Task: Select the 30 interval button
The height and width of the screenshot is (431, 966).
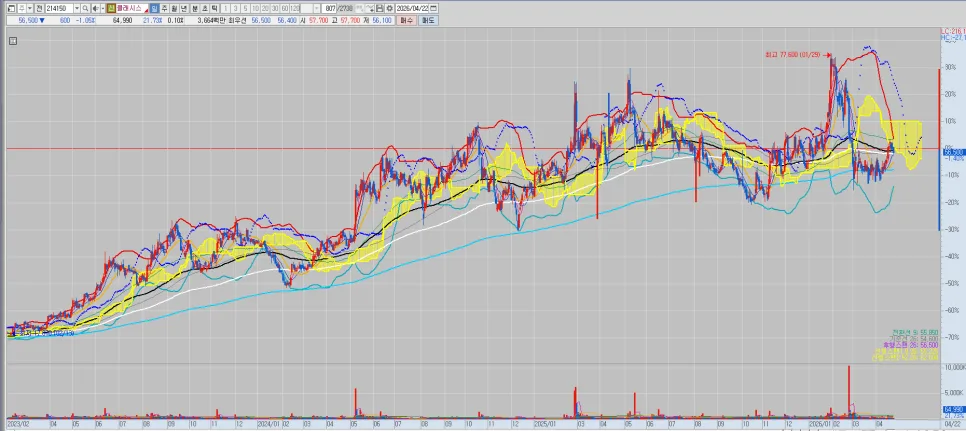Action: click(275, 9)
